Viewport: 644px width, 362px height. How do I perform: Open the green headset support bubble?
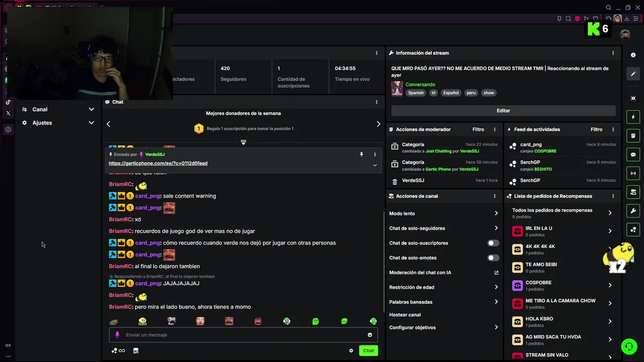tap(629, 346)
